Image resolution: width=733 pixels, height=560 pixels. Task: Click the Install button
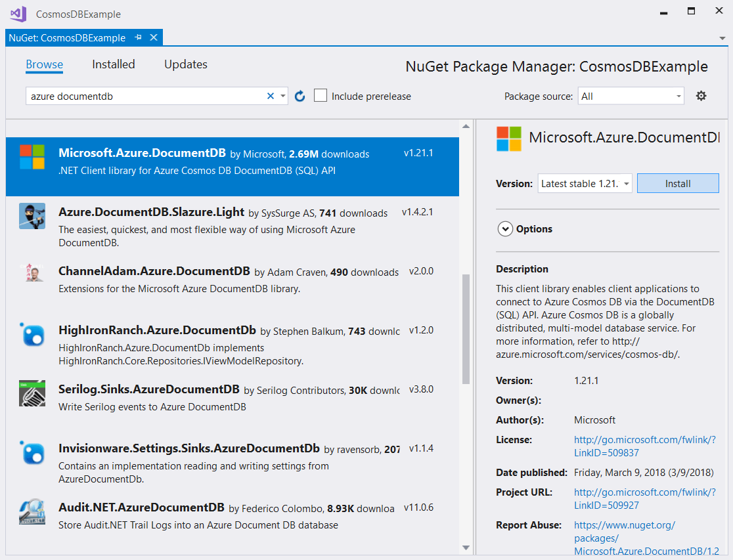[678, 184]
